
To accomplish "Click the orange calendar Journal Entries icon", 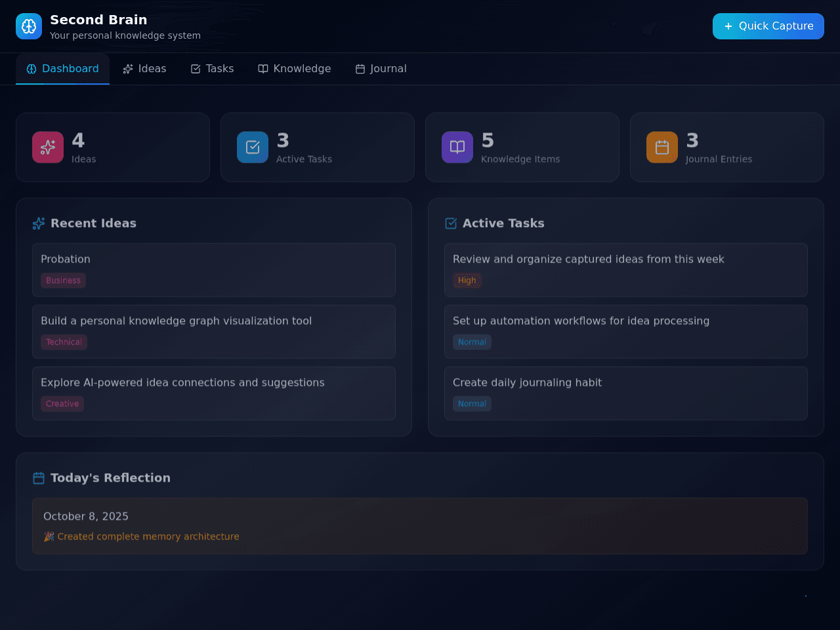I will pyautogui.click(x=662, y=147).
